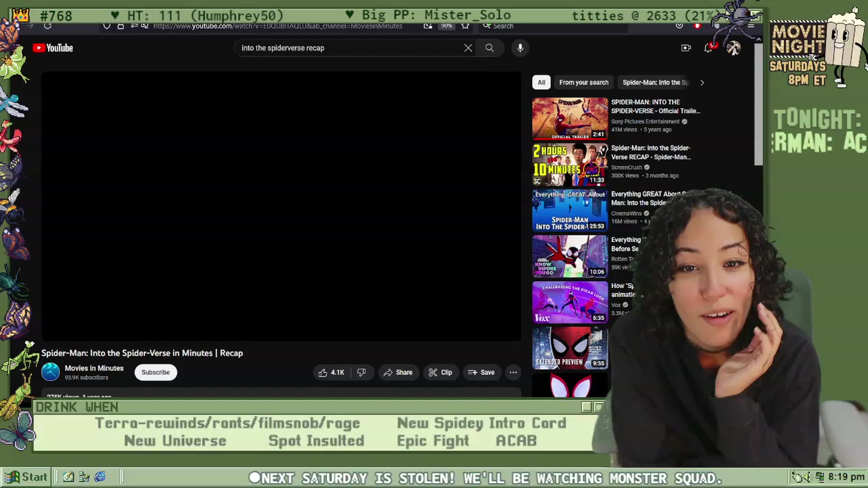868x488 pixels.
Task: Open the notifications bell
Action: coord(708,48)
